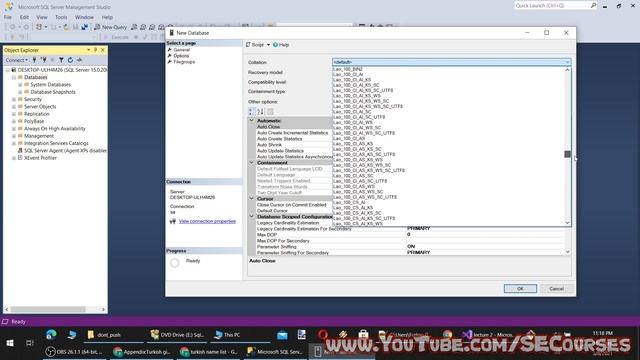Viewport: 640px width, 360px height.
Task: Click the Quick Launch search magnifier icon
Action: (593, 5)
